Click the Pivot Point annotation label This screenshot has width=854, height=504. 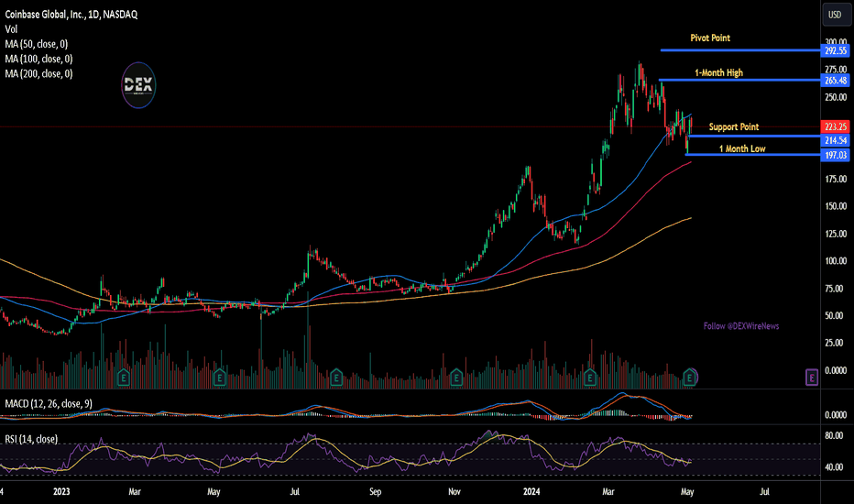click(710, 38)
